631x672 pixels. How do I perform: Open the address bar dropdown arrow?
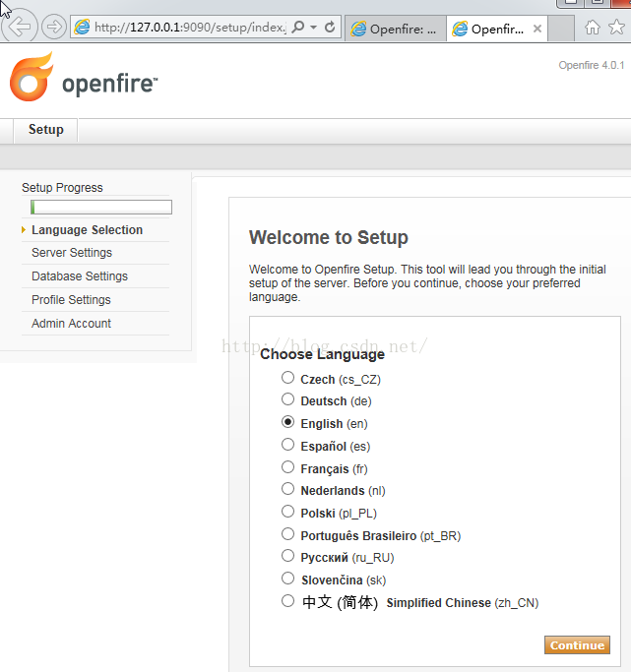coord(314,27)
